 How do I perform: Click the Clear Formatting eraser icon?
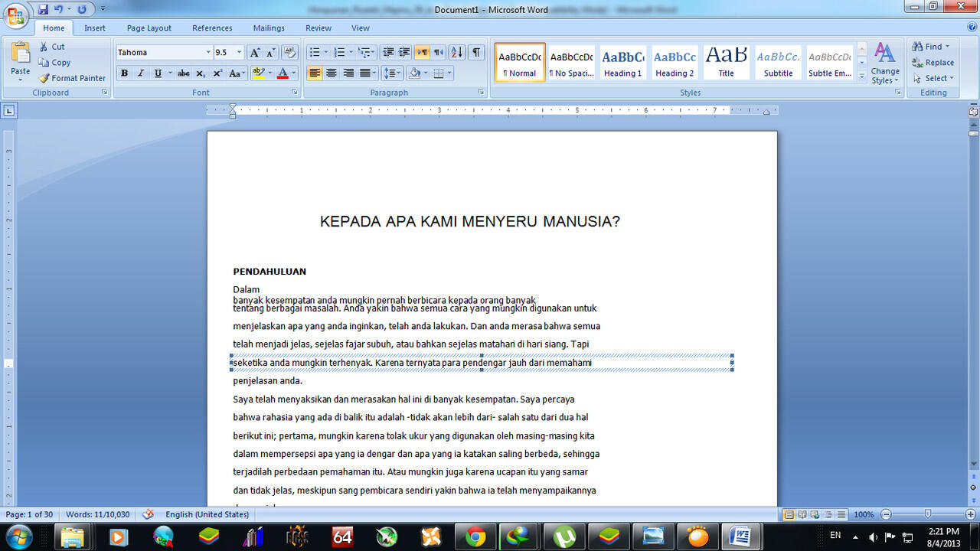point(289,52)
